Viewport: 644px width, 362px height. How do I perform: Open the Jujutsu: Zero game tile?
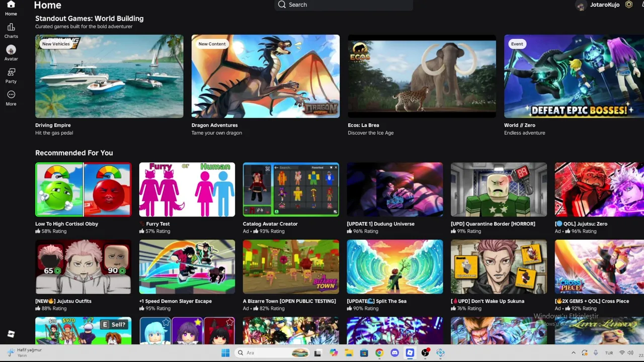click(599, 190)
